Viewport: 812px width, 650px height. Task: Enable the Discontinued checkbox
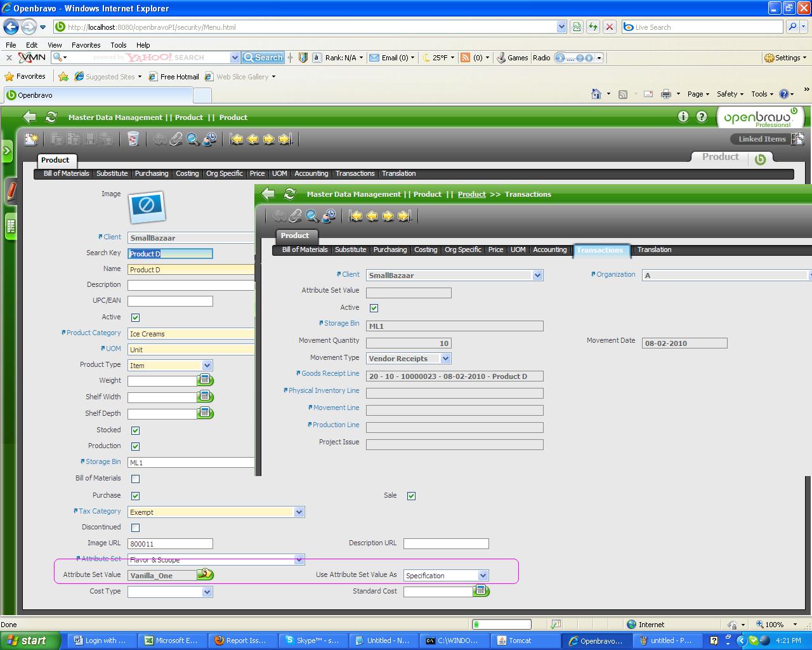click(x=135, y=527)
